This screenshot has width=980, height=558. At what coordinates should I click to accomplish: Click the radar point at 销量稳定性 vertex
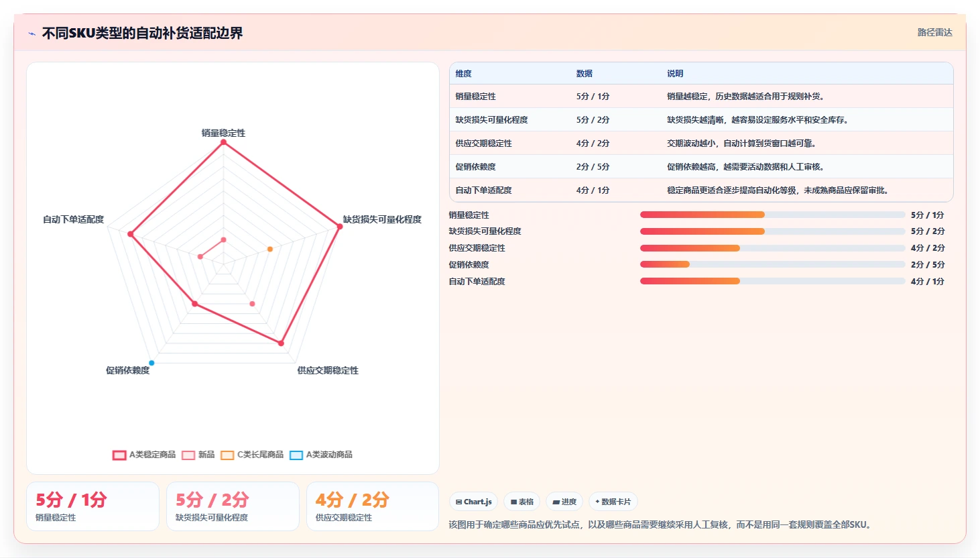click(x=224, y=142)
